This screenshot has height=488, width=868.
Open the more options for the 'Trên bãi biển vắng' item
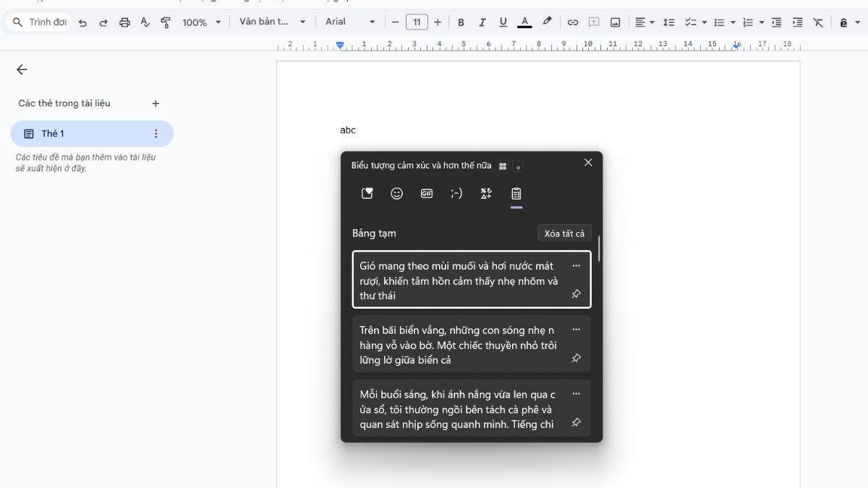click(x=576, y=330)
